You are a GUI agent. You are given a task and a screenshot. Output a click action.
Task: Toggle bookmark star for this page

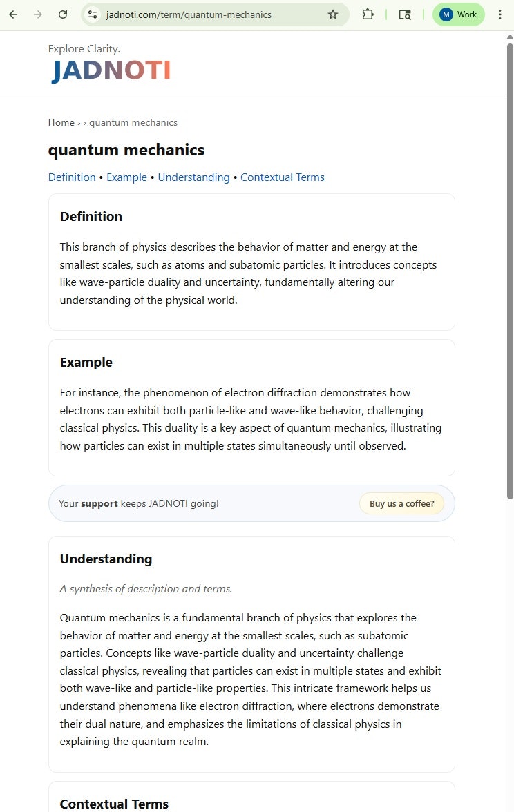pyautogui.click(x=332, y=14)
